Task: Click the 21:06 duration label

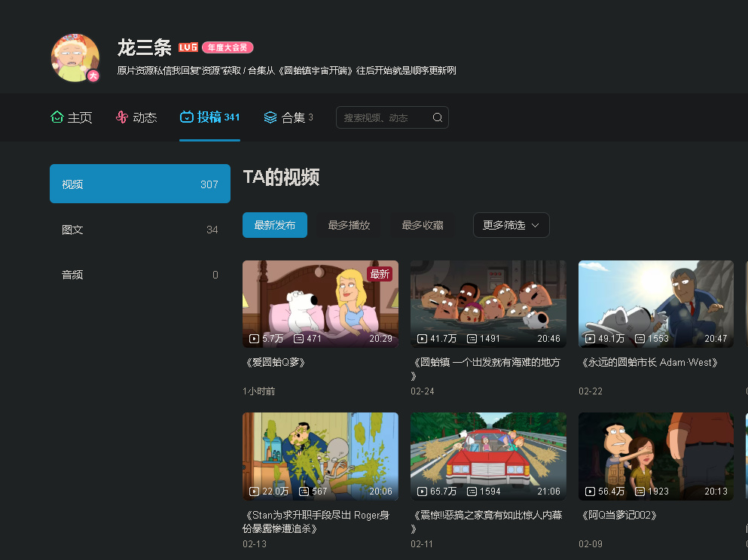Action: (548, 491)
